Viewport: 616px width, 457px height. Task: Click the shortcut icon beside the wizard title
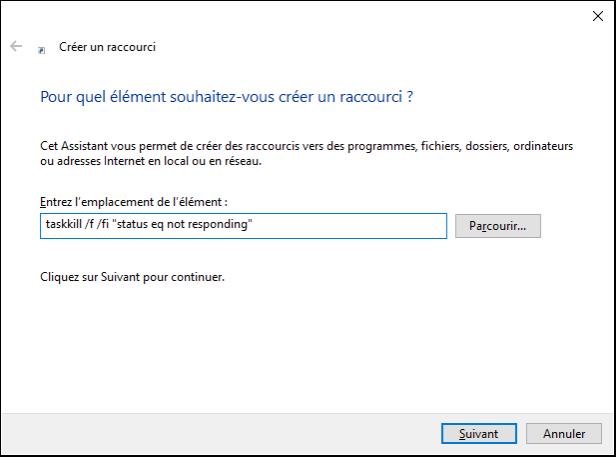(41, 49)
